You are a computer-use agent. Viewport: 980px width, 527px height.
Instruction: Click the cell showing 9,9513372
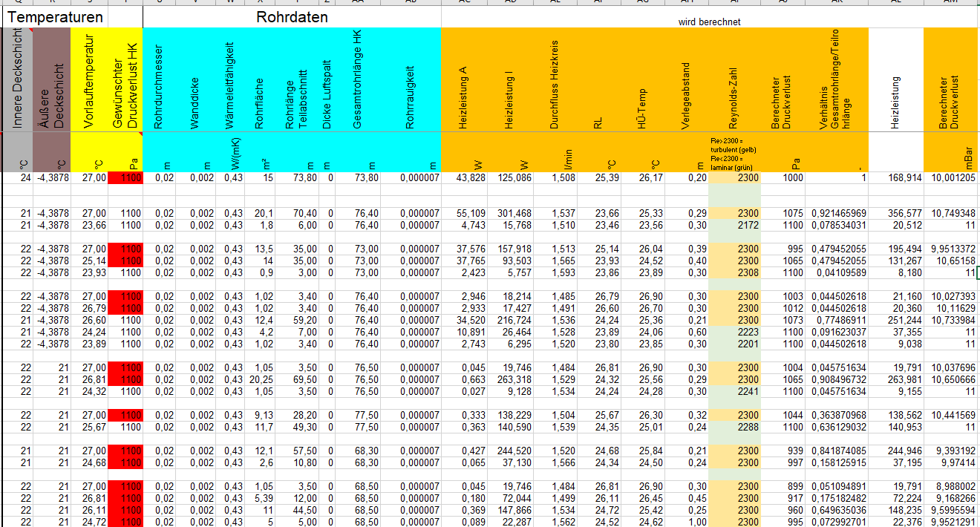[x=951, y=249]
